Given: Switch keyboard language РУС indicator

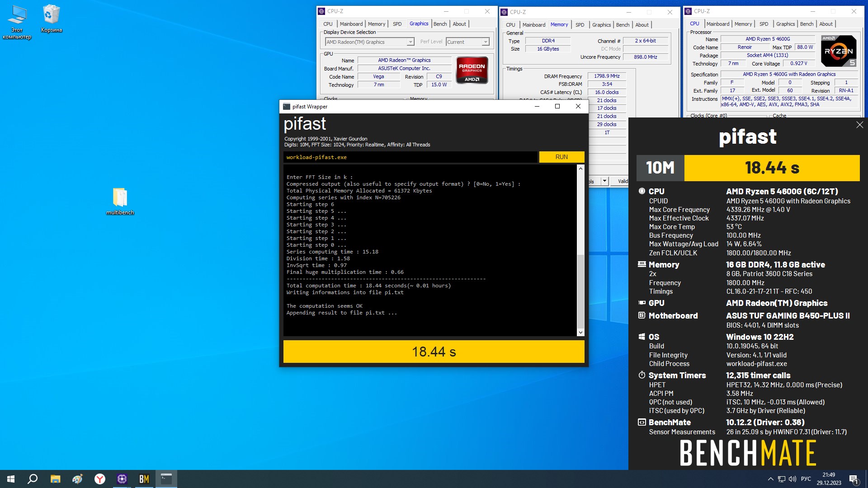Looking at the screenshot, I should click(806, 479).
